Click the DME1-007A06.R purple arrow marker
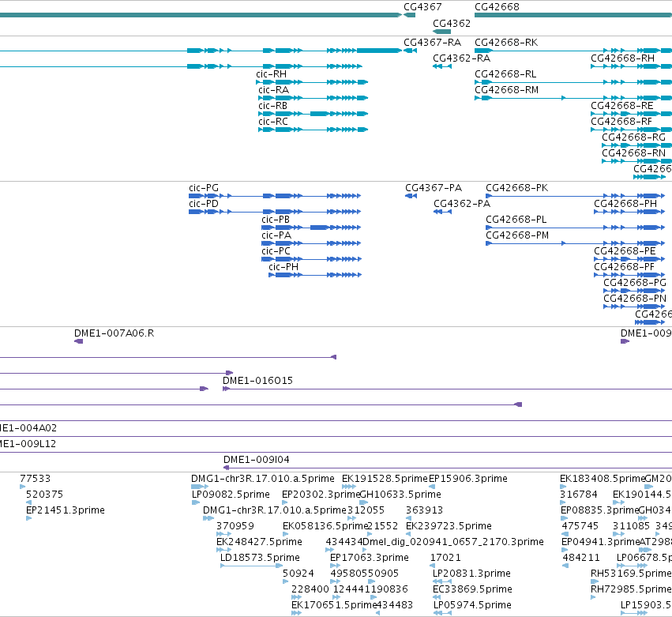This screenshot has width=672, height=617. tap(78, 341)
